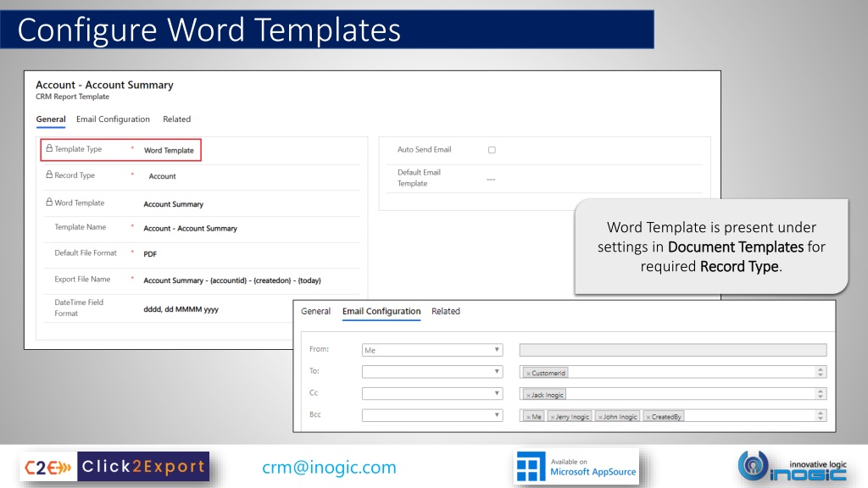This screenshot has width=868, height=488.
Task: Click the Click2Export logo
Action: pos(114,467)
